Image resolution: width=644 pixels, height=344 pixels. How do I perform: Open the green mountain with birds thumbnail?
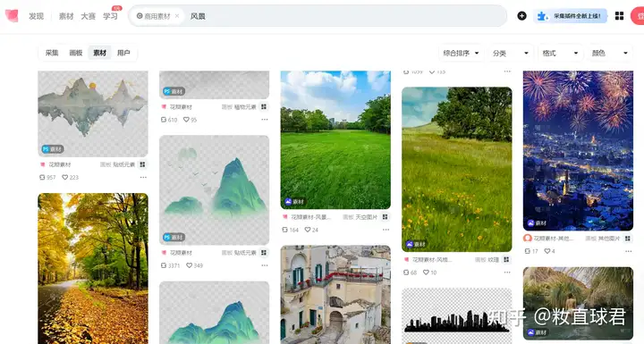coord(214,190)
